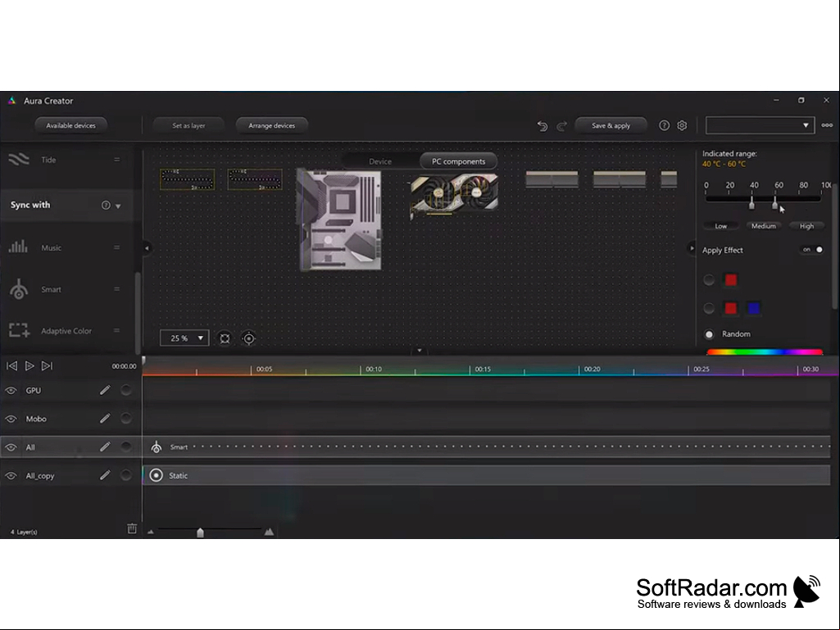Select the red-blue gradient color option
840x630 pixels.
(x=709, y=308)
